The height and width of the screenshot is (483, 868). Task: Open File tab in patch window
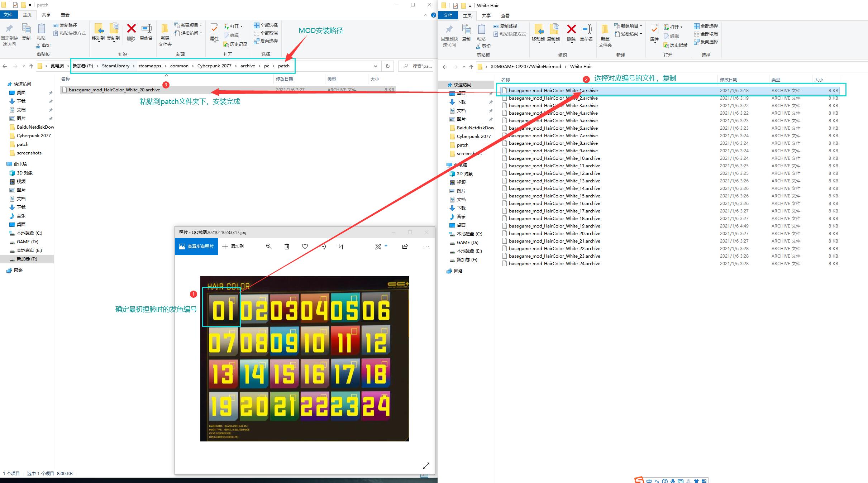[x=8, y=15]
